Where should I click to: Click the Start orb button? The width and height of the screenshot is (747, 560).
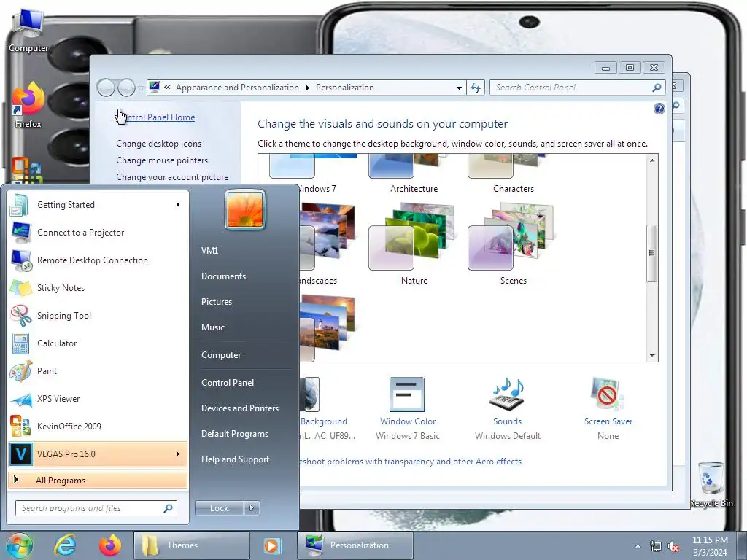coord(20,545)
